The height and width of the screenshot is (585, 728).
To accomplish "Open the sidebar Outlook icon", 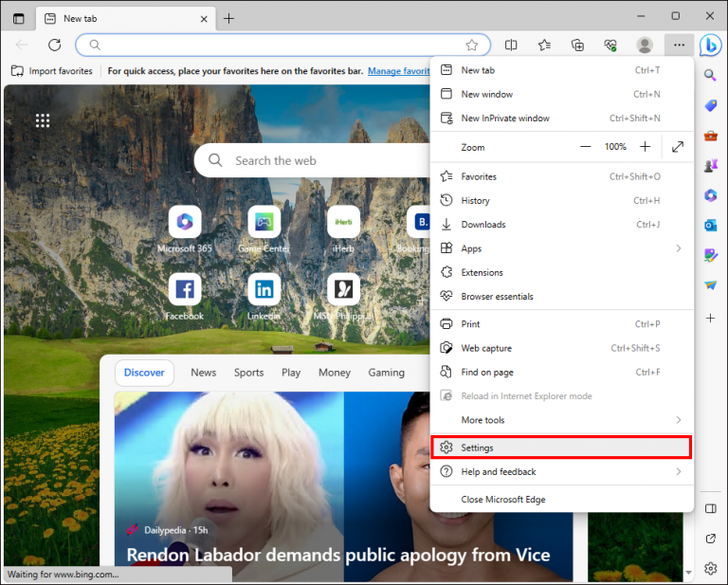I will click(710, 225).
